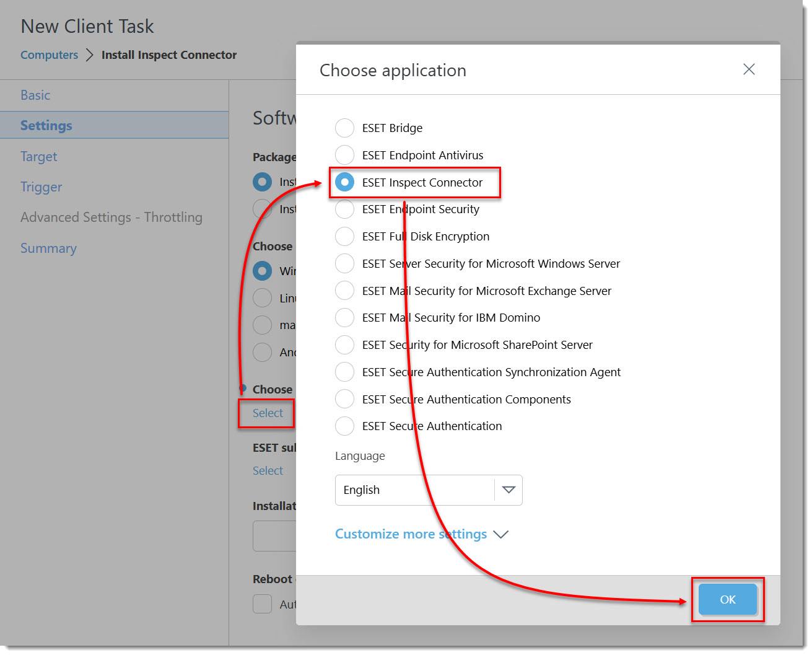This screenshot has height=655, width=812.
Task: Open Advanced Settings - Throttling section
Action: pyautogui.click(x=111, y=218)
